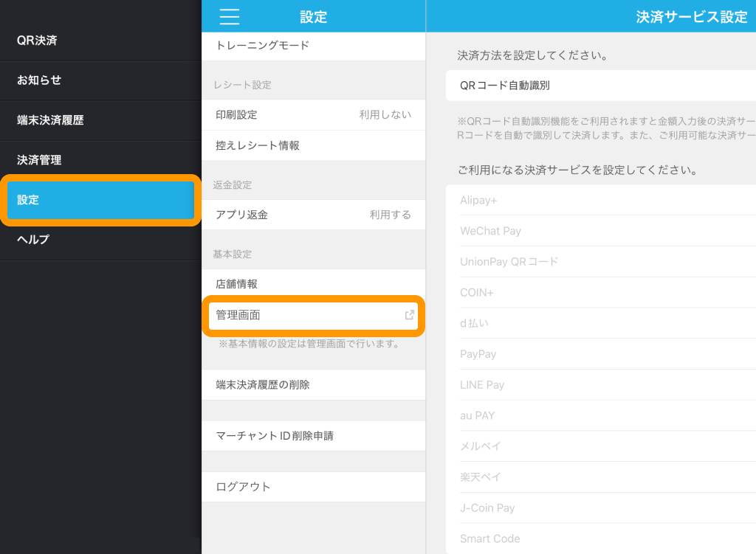Click the hamburger menu icon
Viewport: 756px width, 554px height.
pyautogui.click(x=230, y=16)
